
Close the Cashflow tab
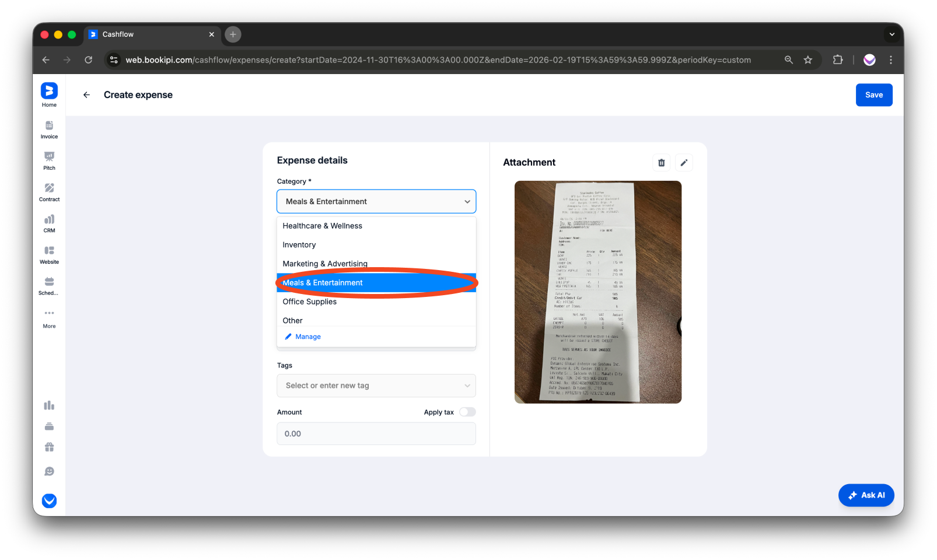click(x=212, y=34)
